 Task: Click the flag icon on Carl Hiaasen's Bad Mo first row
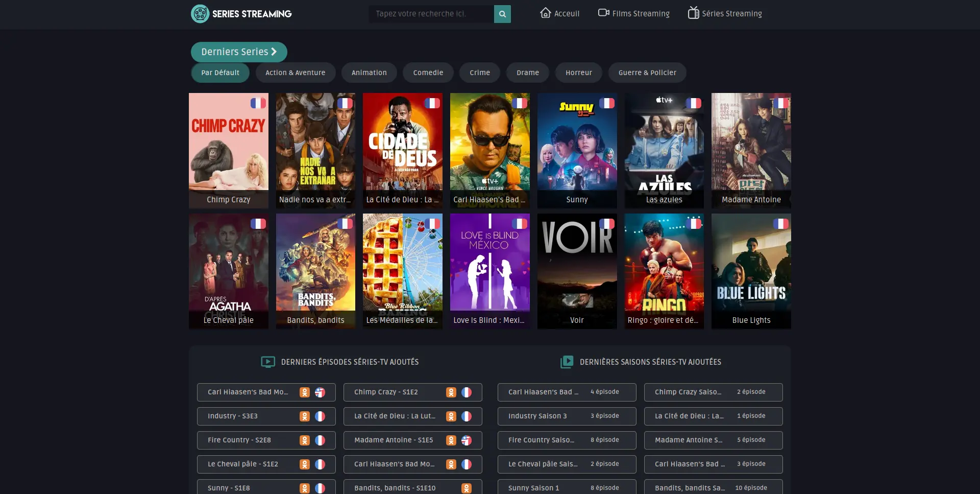click(x=320, y=392)
